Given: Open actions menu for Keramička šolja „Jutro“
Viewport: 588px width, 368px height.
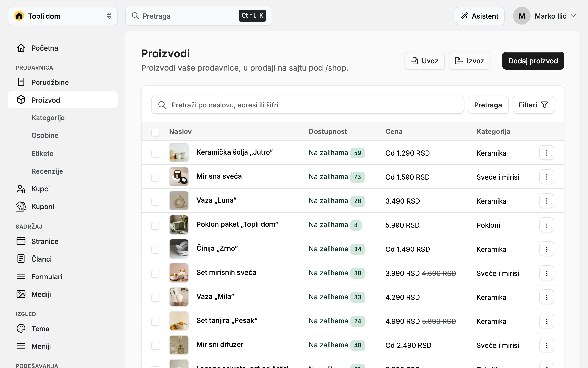Looking at the screenshot, I should click(x=547, y=153).
